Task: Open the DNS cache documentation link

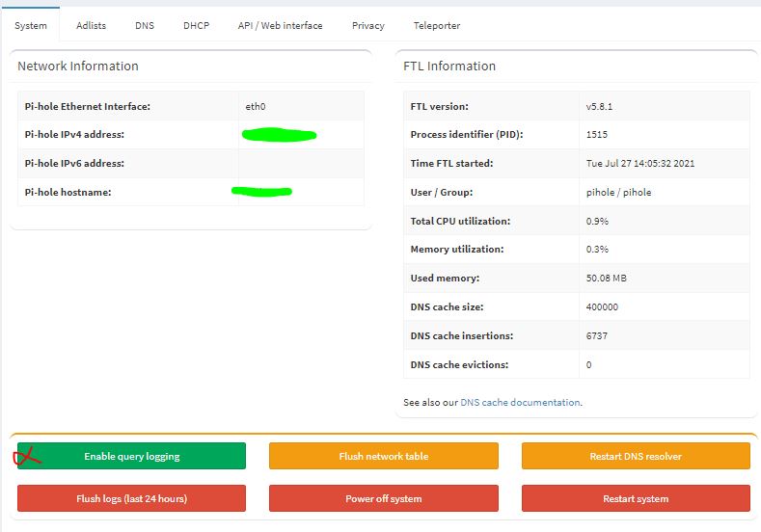Action: tap(520, 402)
